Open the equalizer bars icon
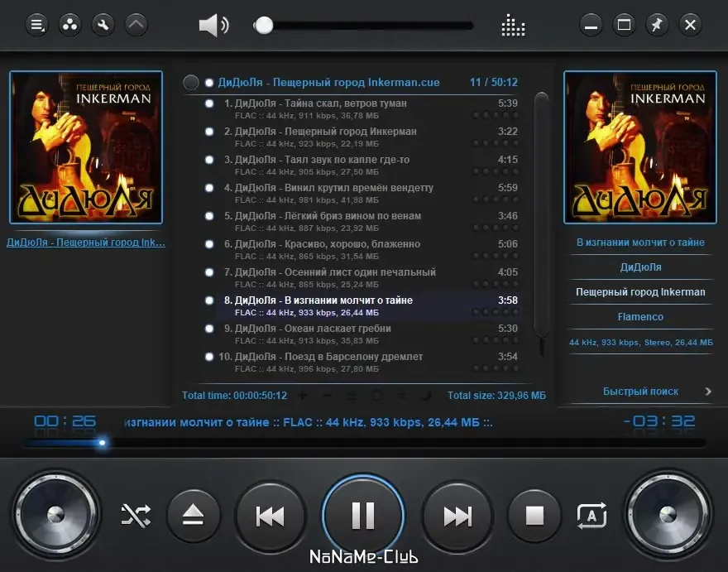728x572 pixels. tap(513, 25)
